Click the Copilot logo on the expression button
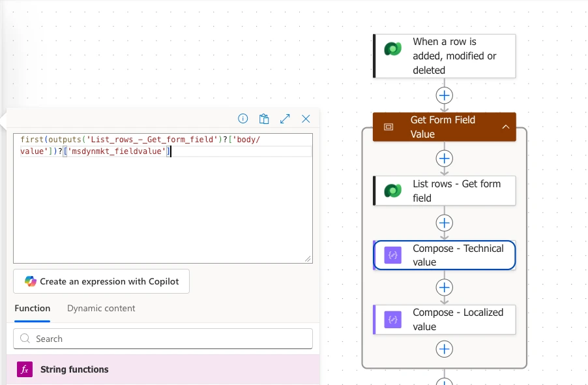The height and width of the screenshot is (385, 588). 31,281
